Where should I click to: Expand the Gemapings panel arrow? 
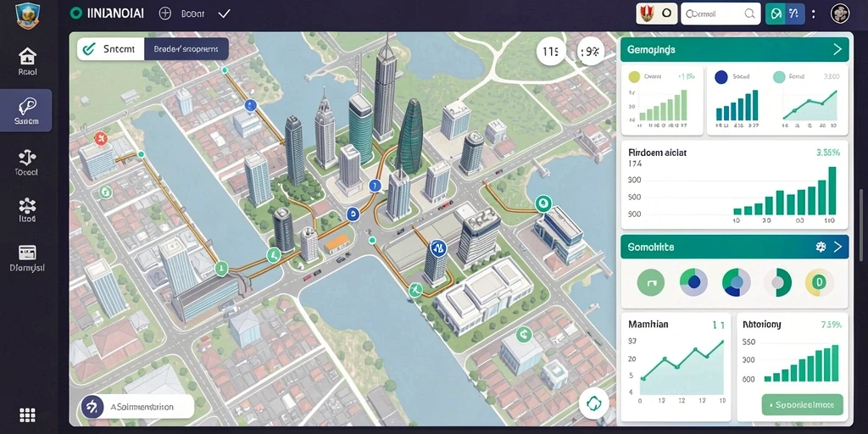click(x=837, y=50)
